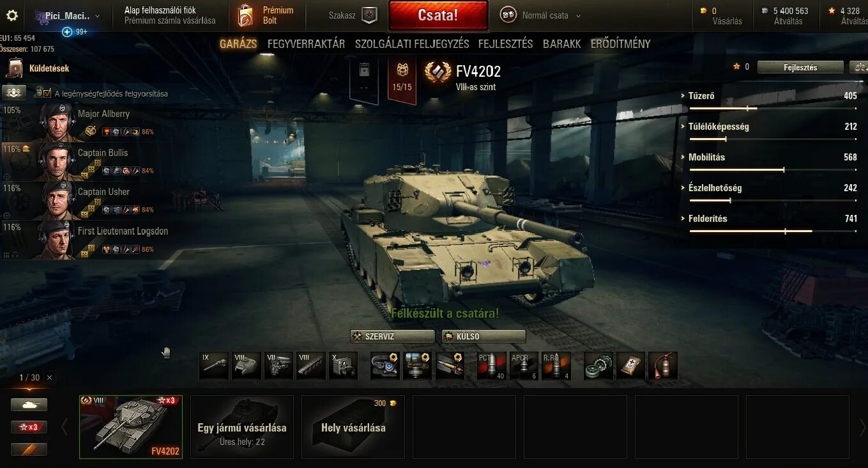
Task: Select the APCR ammunition slot
Action: point(524,366)
